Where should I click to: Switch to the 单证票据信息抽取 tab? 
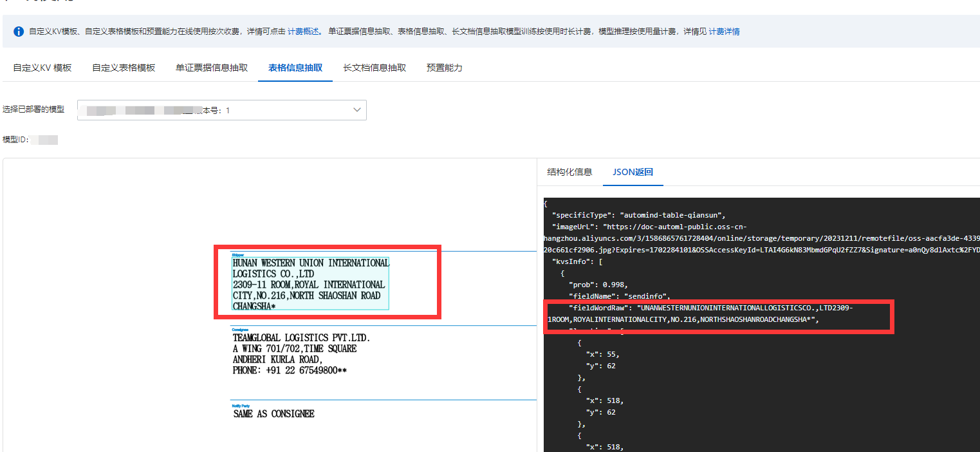(x=212, y=68)
